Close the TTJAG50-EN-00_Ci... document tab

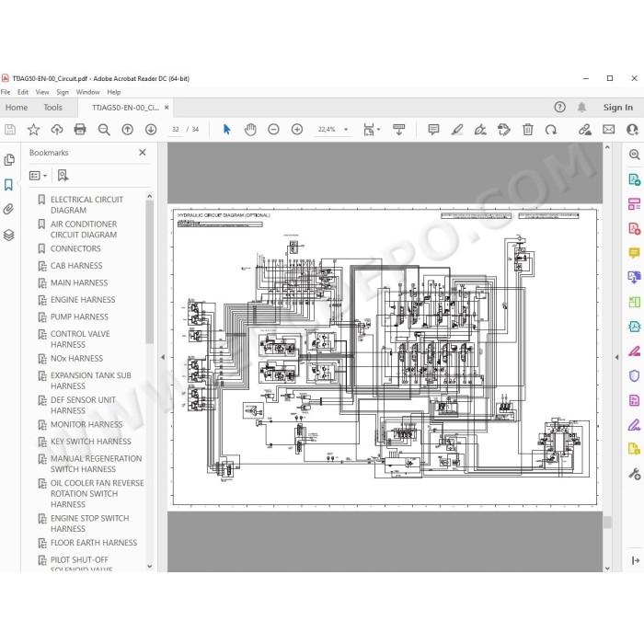tap(167, 108)
